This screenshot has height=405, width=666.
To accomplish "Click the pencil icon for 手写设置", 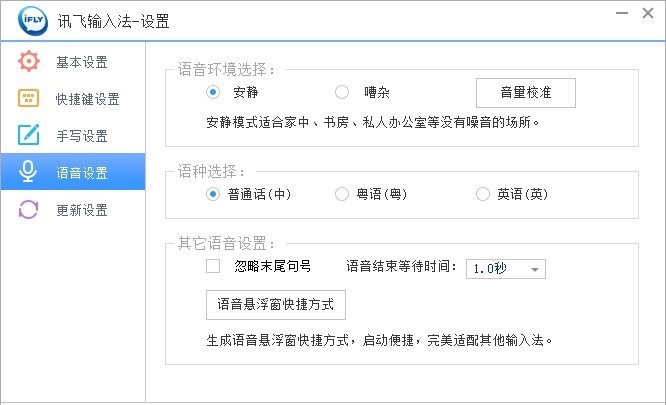I will click(x=28, y=136).
